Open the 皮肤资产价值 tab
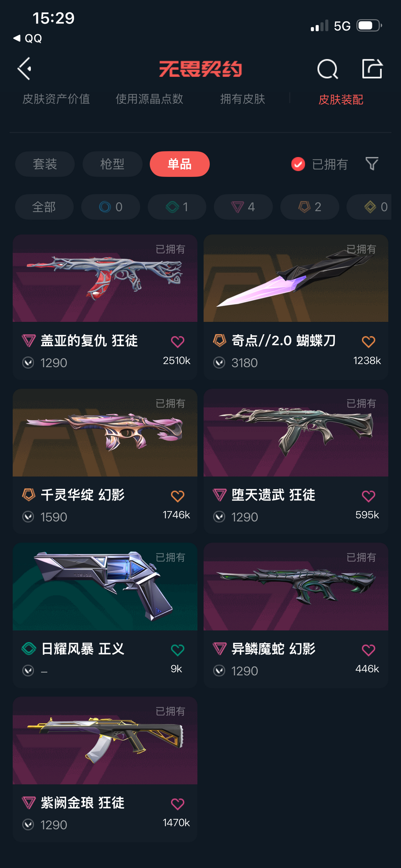The width and height of the screenshot is (401, 868). point(56,99)
